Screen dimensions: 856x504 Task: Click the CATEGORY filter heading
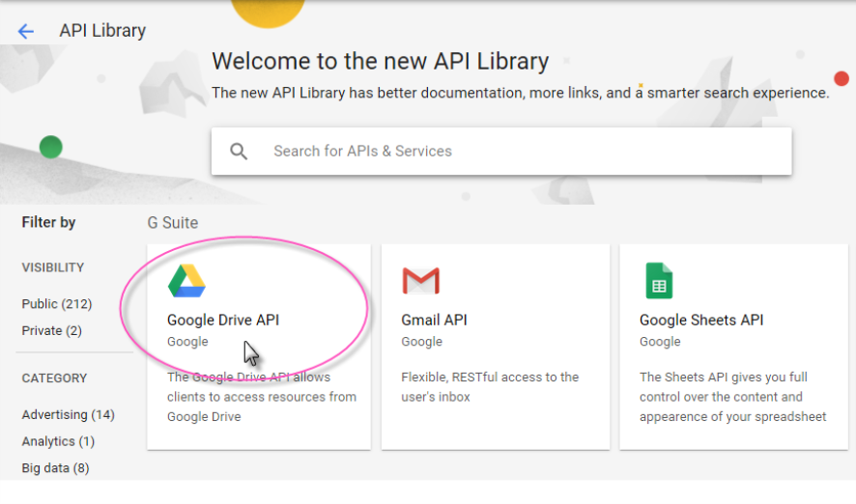(x=54, y=378)
